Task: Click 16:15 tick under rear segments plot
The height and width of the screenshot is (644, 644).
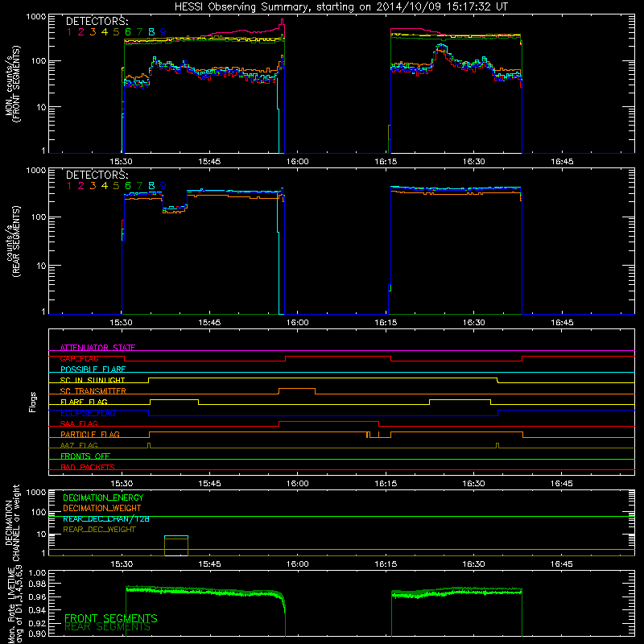Action: click(386, 323)
